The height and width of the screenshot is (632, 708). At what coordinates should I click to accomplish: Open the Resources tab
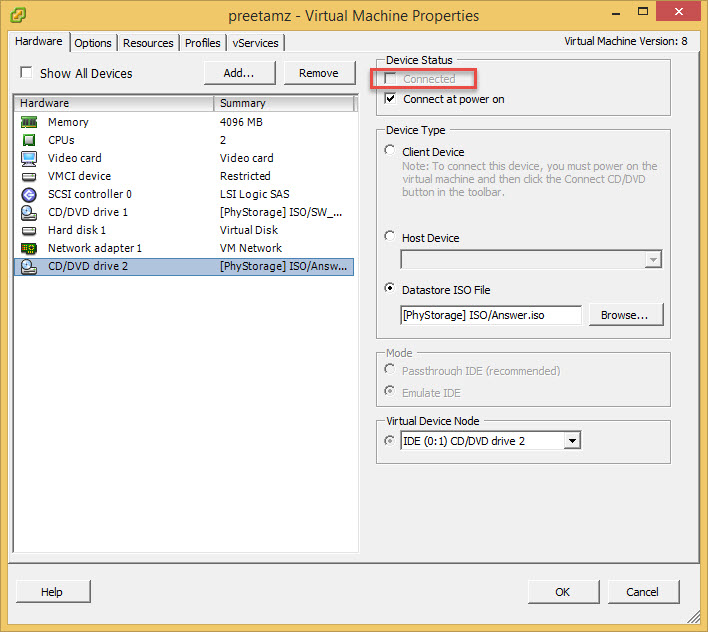148,43
